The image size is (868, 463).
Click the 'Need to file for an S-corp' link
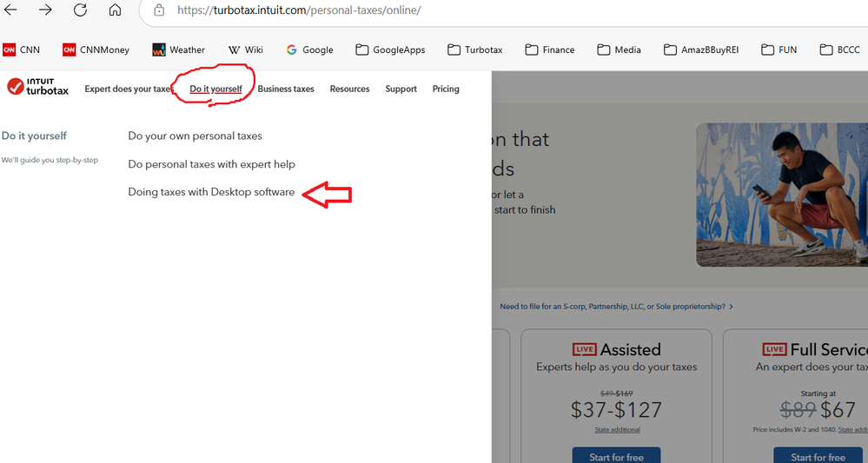[x=616, y=306]
